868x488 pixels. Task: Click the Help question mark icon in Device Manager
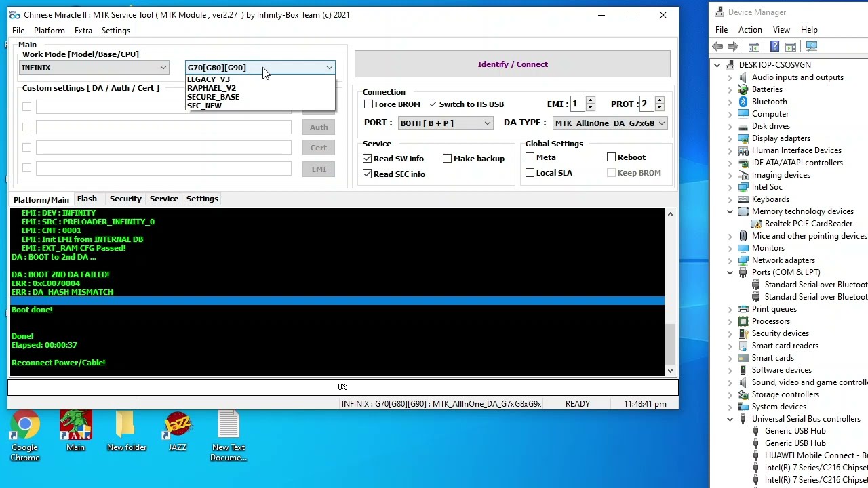pos(775,47)
